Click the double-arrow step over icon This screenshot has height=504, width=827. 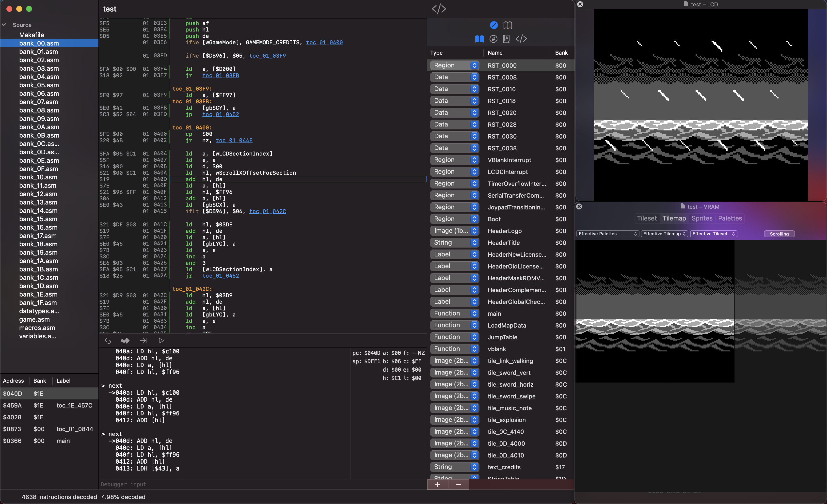[x=125, y=341]
